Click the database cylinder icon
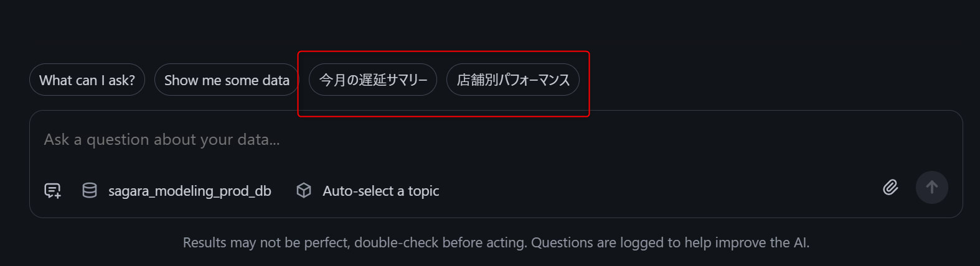The width and height of the screenshot is (980, 266). click(90, 191)
